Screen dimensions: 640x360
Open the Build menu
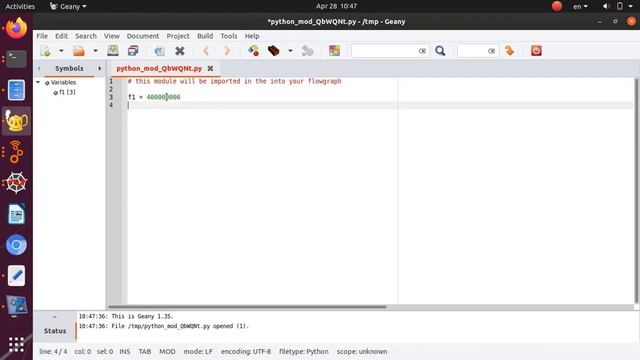pyautogui.click(x=205, y=36)
